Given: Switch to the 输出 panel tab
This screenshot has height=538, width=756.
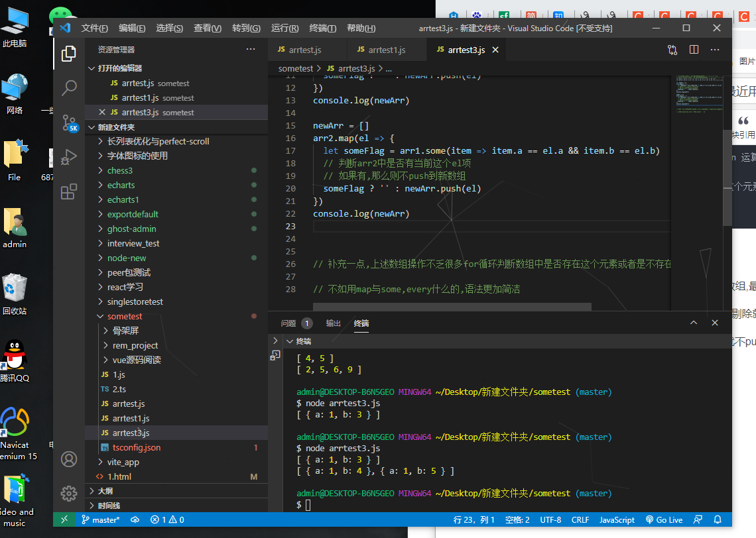Looking at the screenshot, I should (333, 323).
